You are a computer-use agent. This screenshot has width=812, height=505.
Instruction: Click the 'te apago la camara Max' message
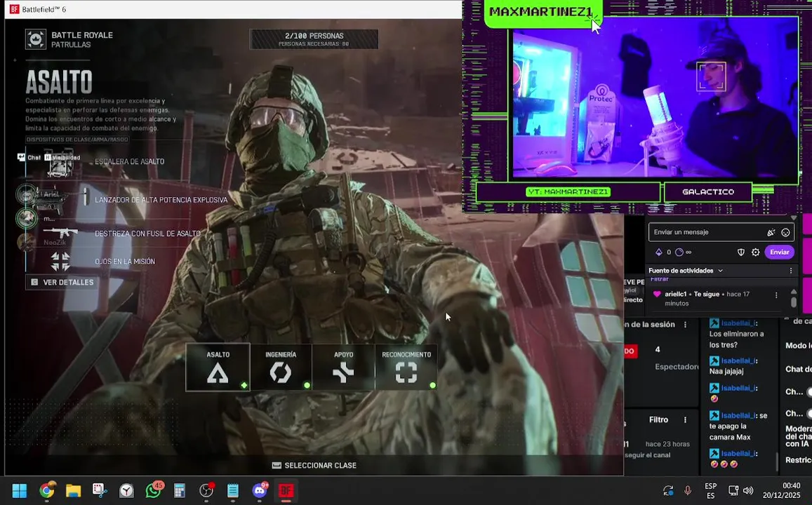738,426
